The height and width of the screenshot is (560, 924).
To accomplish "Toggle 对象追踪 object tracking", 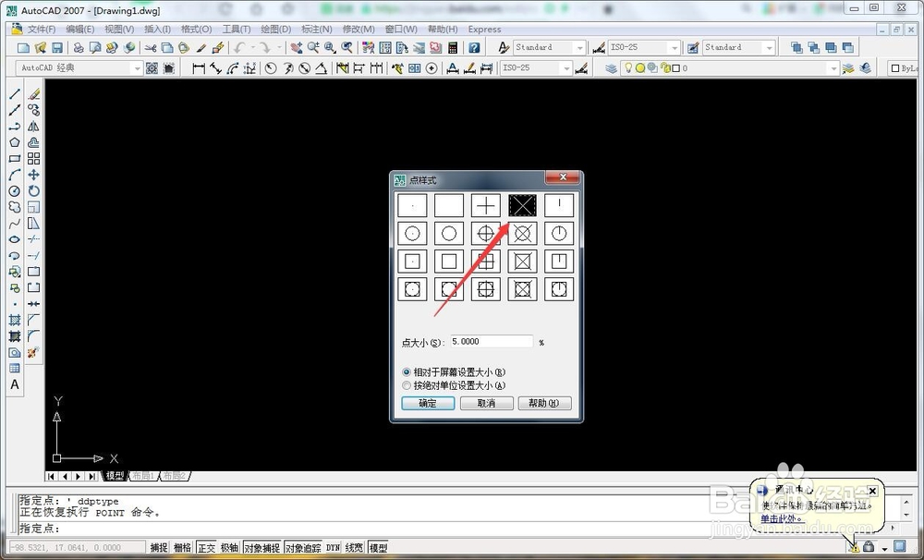I will coord(303,548).
